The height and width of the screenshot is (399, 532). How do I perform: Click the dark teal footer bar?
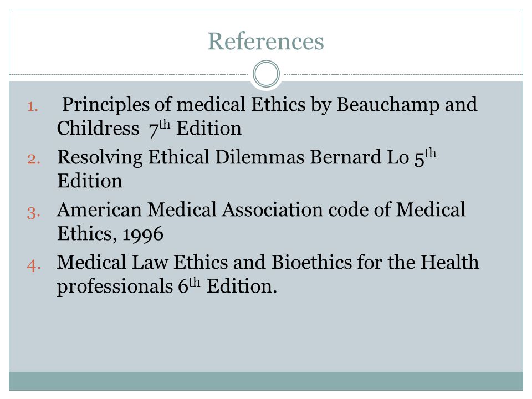click(266, 381)
